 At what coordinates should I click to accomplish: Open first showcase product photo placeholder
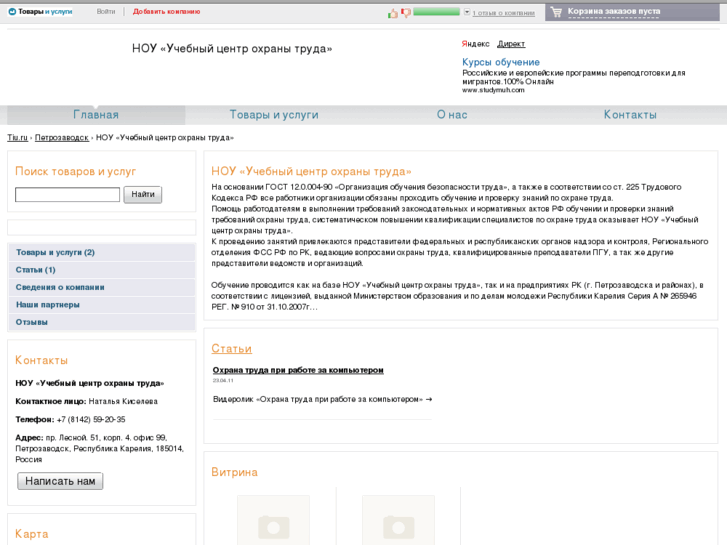coord(274,520)
